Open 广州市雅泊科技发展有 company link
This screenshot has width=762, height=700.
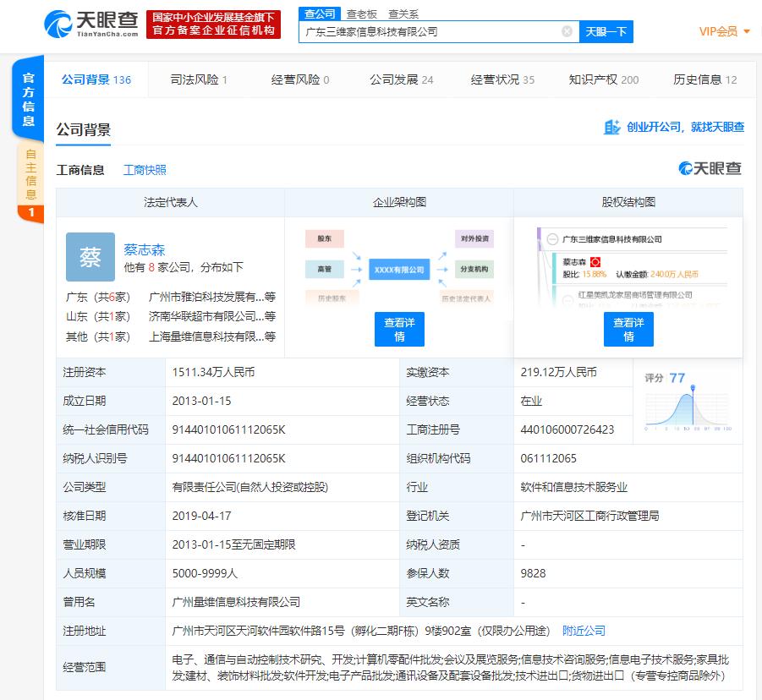pos(212,297)
